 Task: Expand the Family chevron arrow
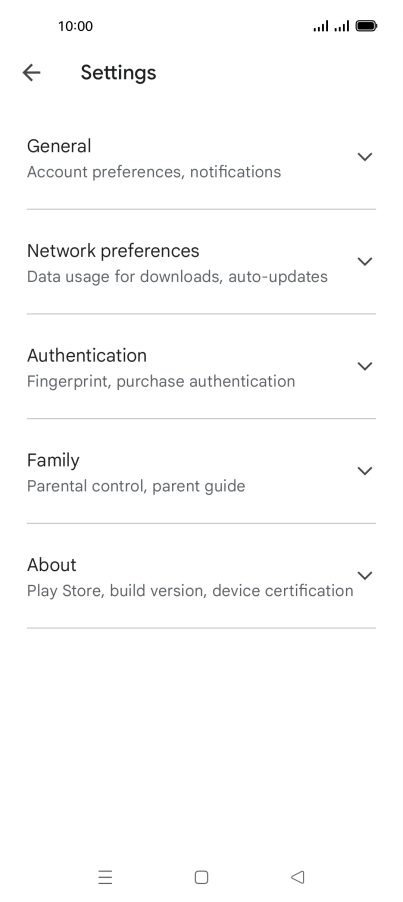coord(365,471)
